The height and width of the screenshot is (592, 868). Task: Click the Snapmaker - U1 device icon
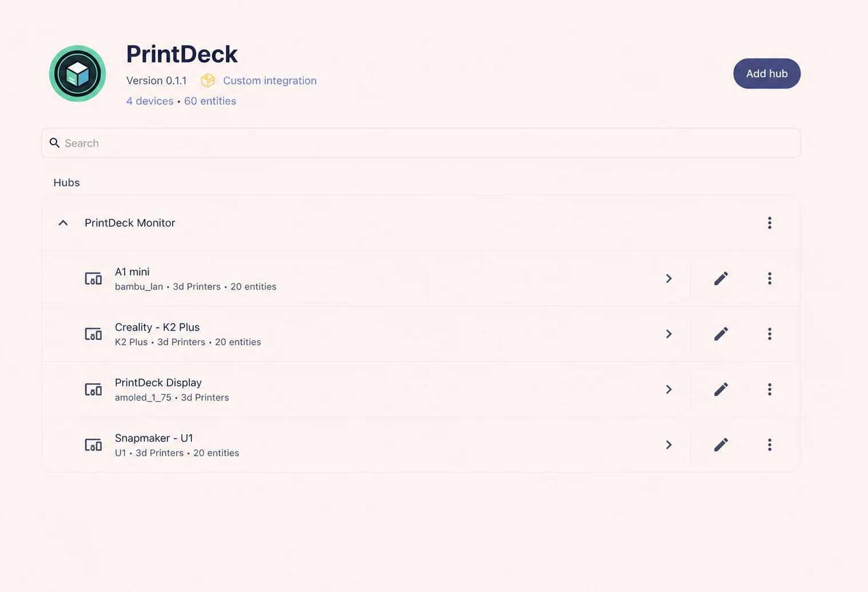(x=93, y=445)
